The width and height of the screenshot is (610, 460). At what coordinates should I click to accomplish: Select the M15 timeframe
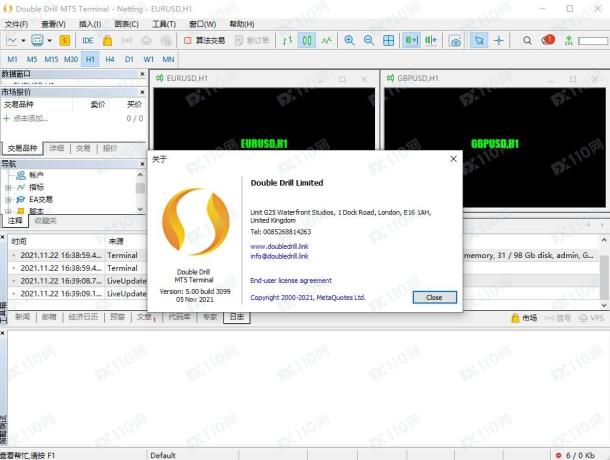(51, 60)
